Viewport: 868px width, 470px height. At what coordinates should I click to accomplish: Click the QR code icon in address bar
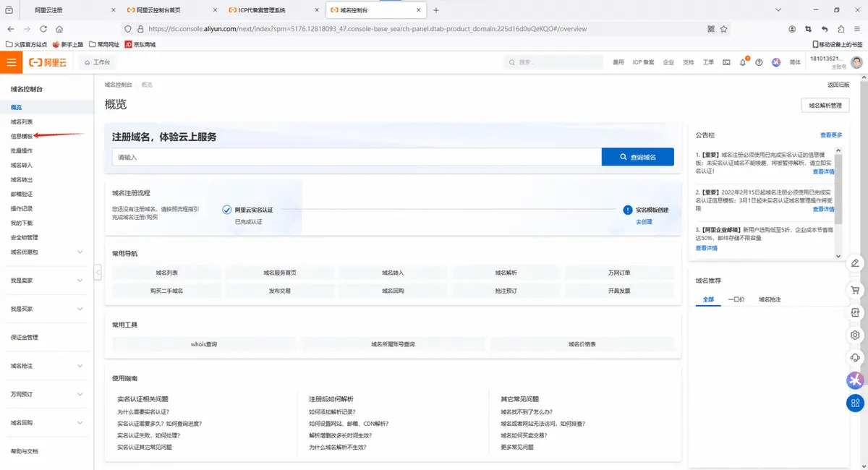(710, 29)
